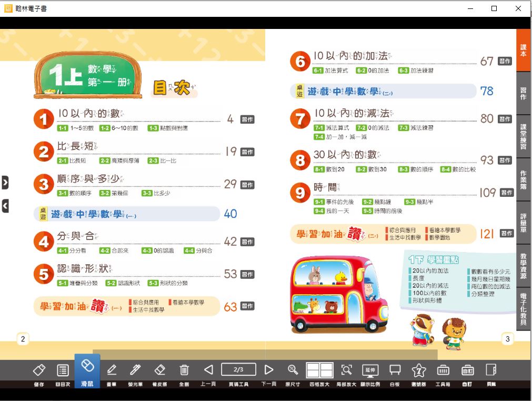
Task: Expand left panel with right-chevron arrow
Action: click(5, 183)
